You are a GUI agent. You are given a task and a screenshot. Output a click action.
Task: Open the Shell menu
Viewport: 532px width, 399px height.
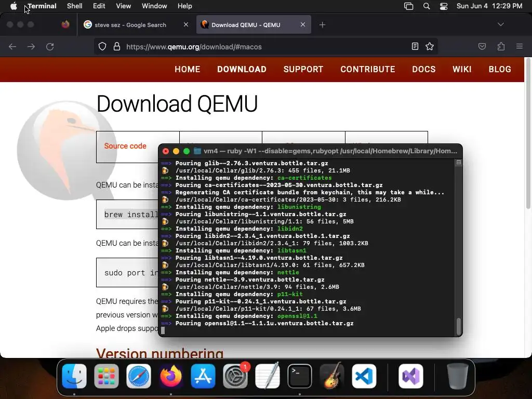tap(75, 6)
